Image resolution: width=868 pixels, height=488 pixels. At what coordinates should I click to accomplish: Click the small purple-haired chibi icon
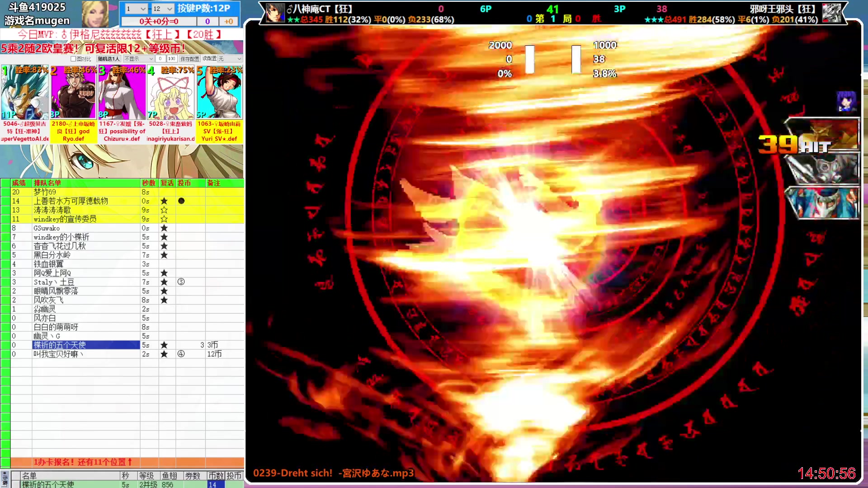point(846,101)
